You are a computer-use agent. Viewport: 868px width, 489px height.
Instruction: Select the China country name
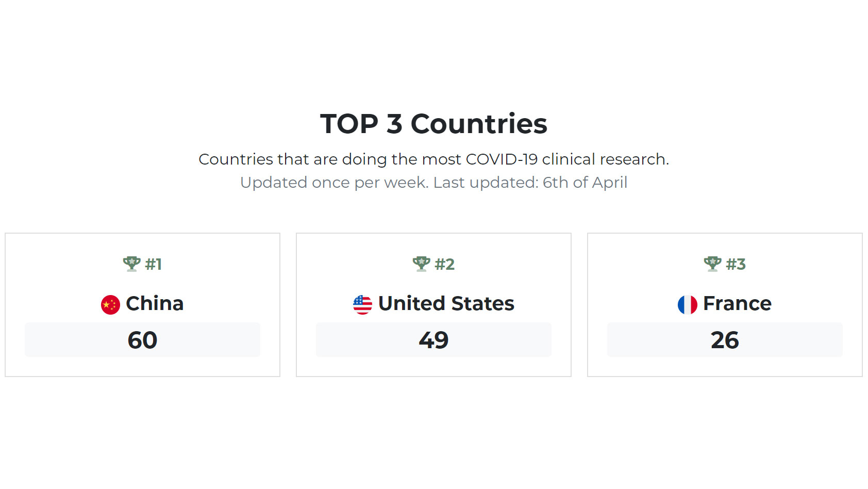pos(155,303)
